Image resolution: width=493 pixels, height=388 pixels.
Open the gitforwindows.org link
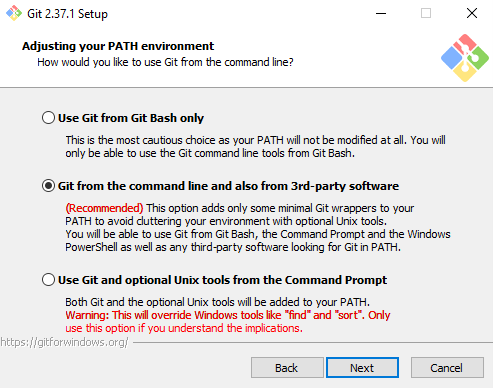(64, 342)
